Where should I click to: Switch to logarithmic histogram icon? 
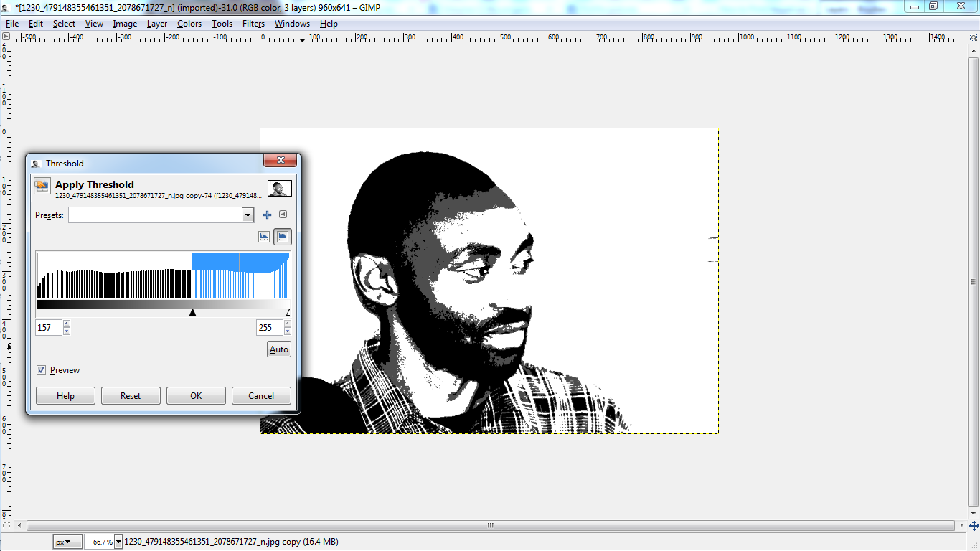tap(283, 237)
